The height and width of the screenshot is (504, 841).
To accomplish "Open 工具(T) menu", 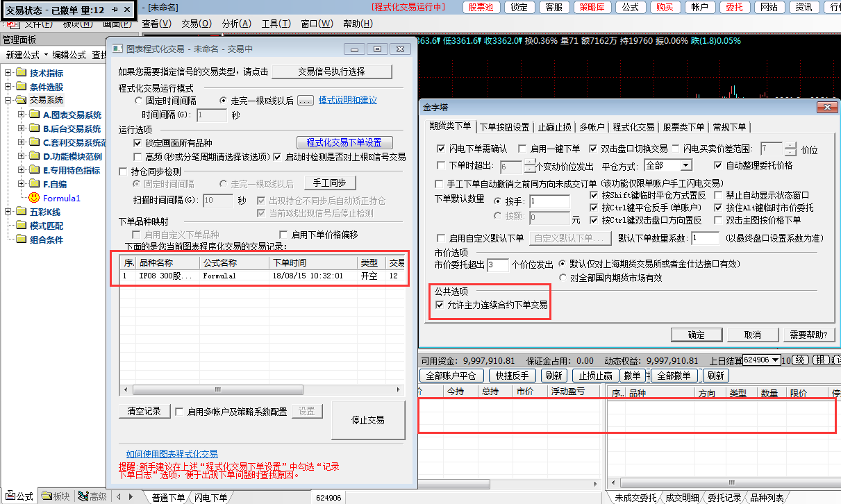I will [x=276, y=24].
